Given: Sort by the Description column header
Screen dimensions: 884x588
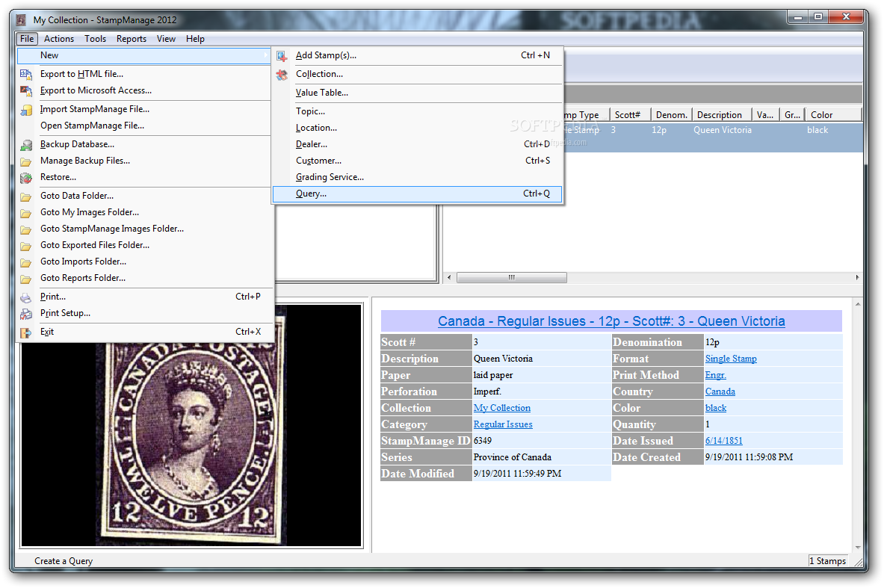Looking at the screenshot, I should 722,114.
